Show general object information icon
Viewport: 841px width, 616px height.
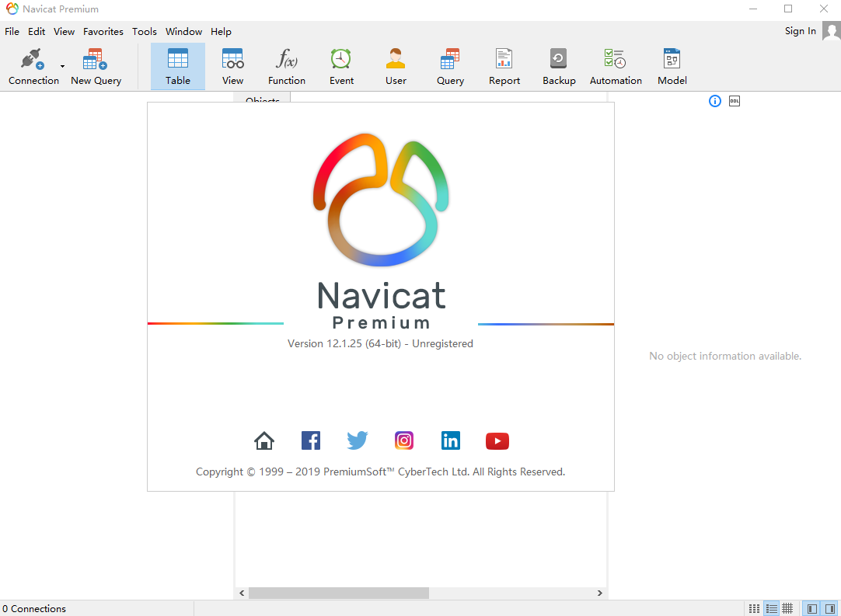pos(715,101)
